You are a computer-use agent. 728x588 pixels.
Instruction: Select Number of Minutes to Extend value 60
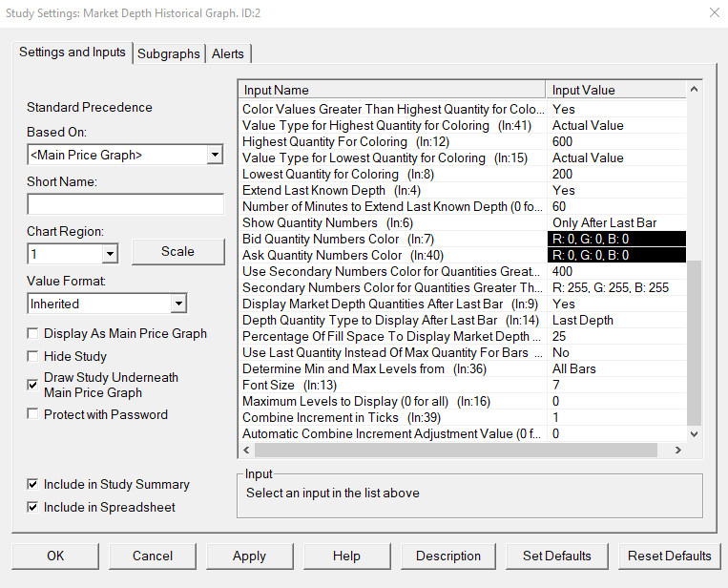(x=616, y=207)
